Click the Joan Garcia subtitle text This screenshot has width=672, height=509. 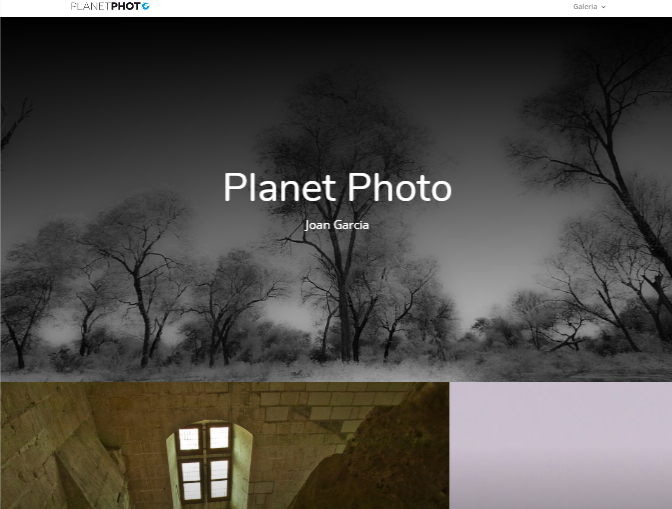coord(337,225)
